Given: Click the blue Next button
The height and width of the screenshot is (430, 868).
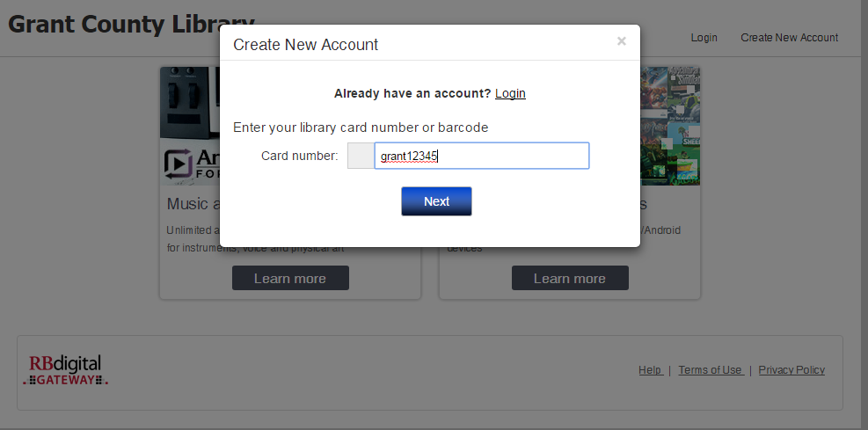Looking at the screenshot, I should 436,201.
